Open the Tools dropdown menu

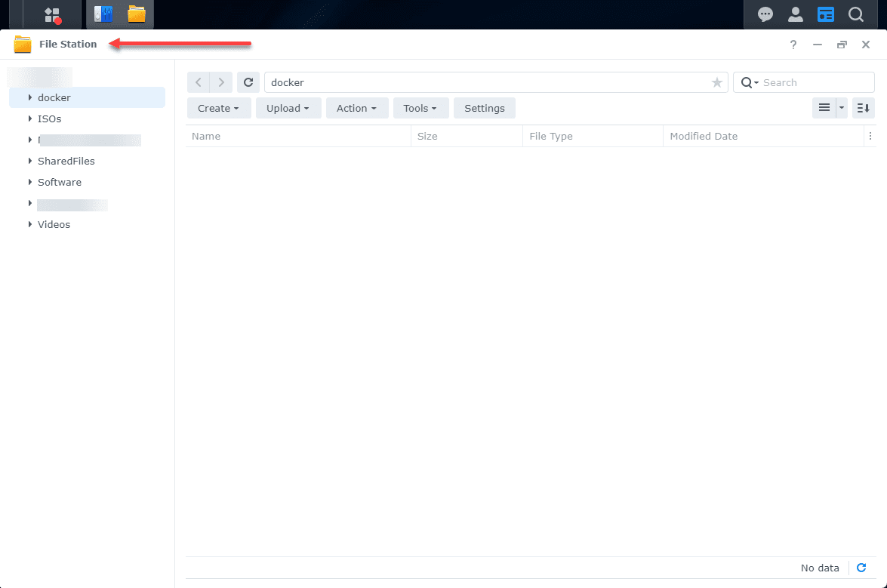420,108
